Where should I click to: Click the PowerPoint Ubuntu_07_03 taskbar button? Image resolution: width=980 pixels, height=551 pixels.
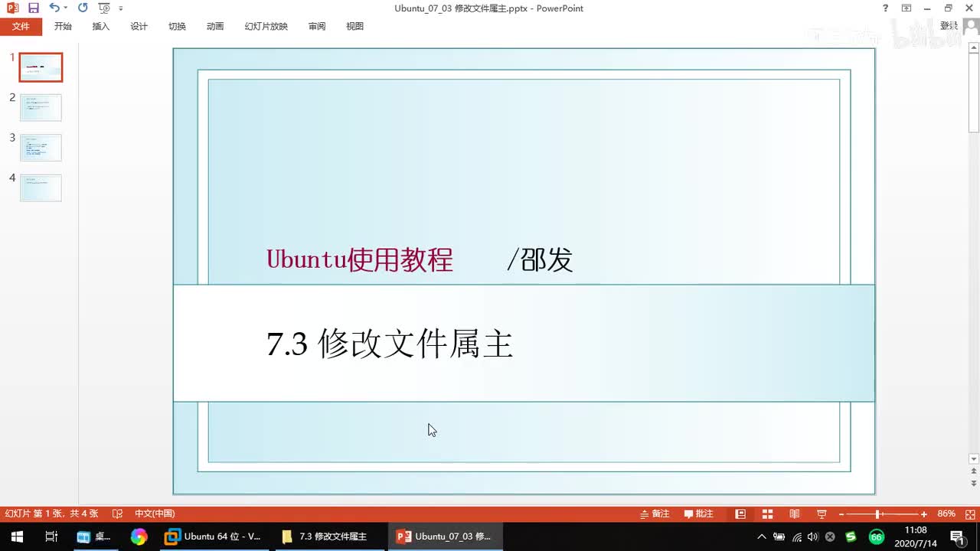click(444, 536)
